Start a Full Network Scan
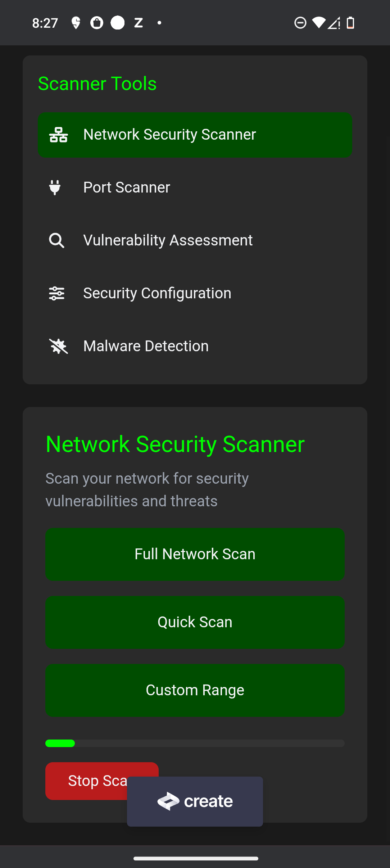The height and width of the screenshot is (868, 390). tap(195, 554)
